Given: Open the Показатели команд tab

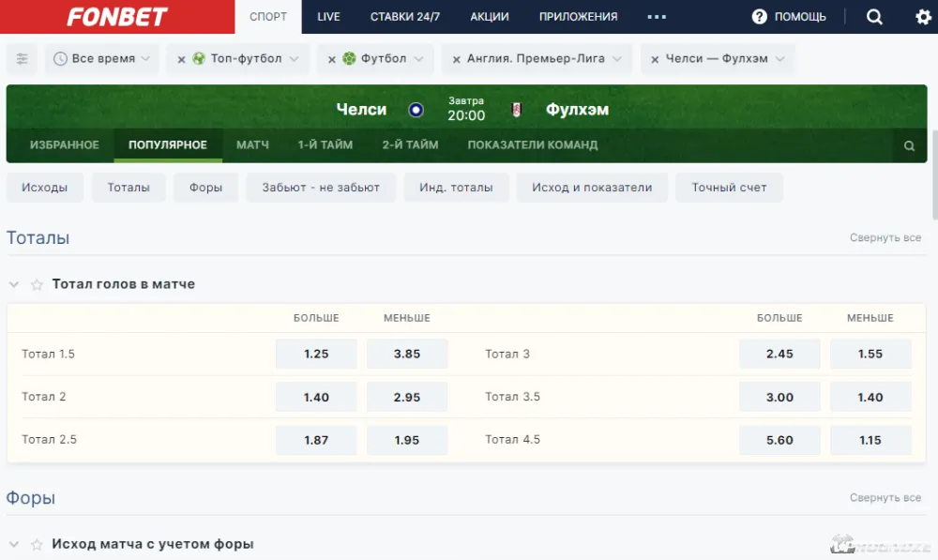Looking at the screenshot, I should [x=533, y=144].
